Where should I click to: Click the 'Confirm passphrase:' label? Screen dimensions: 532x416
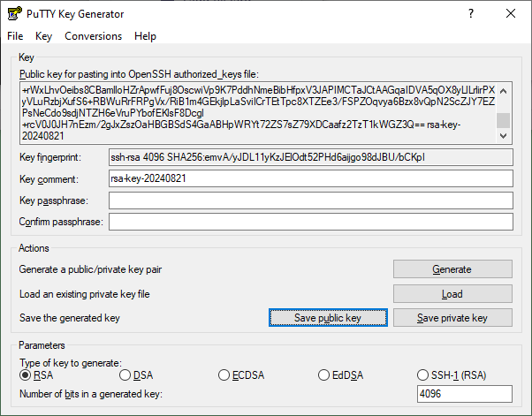point(61,222)
